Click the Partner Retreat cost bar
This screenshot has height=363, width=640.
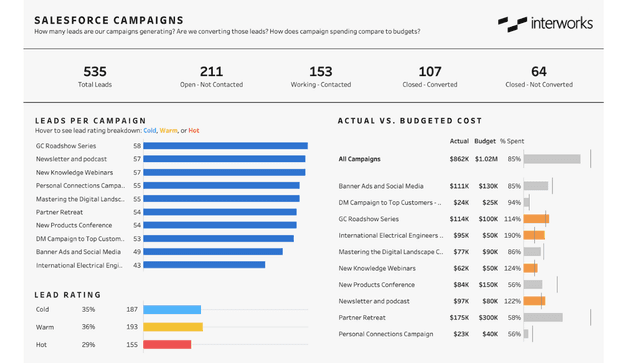[x=543, y=317]
